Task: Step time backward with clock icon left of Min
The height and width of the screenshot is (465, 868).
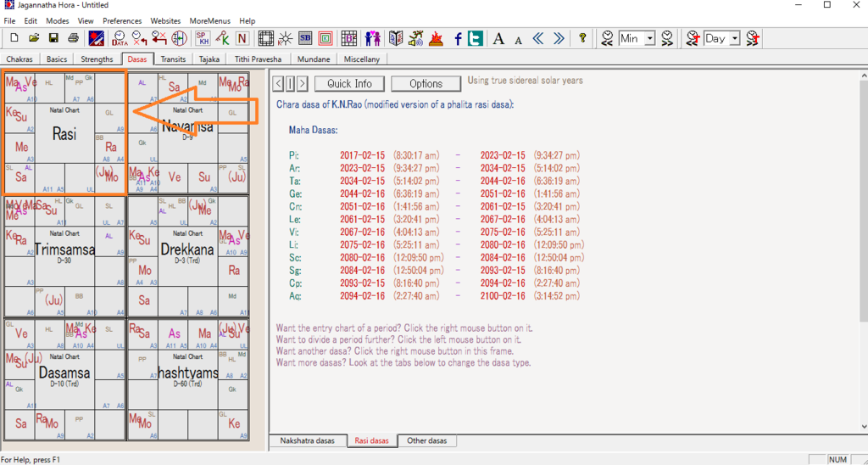Action: pos(608,38)
